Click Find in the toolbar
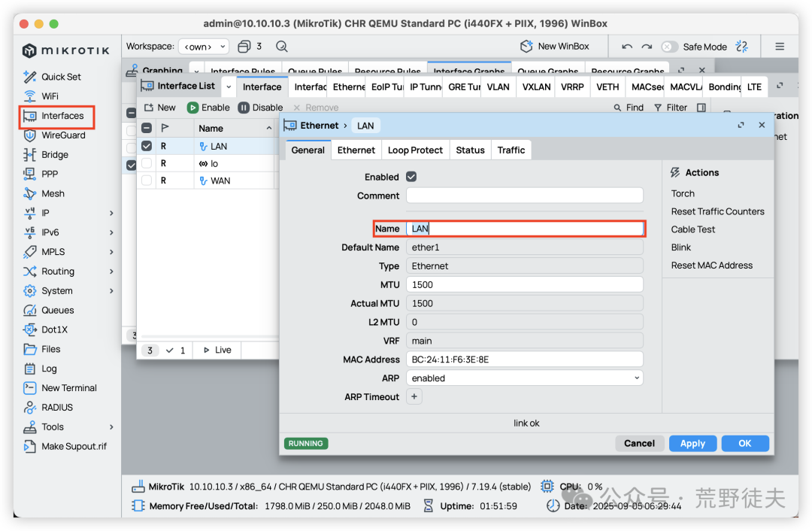This screenshot has height=531, width=812. click(629, 108)
